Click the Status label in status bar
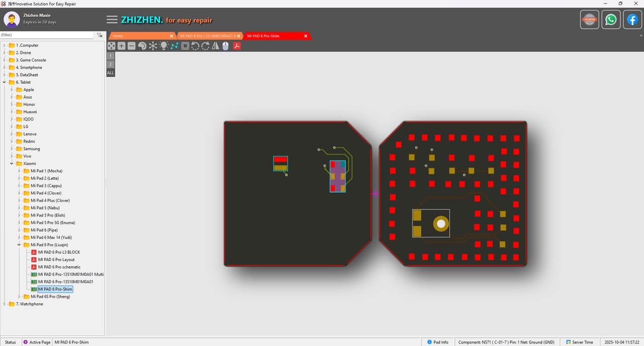The image size is (644, 346). click(11, 342)
